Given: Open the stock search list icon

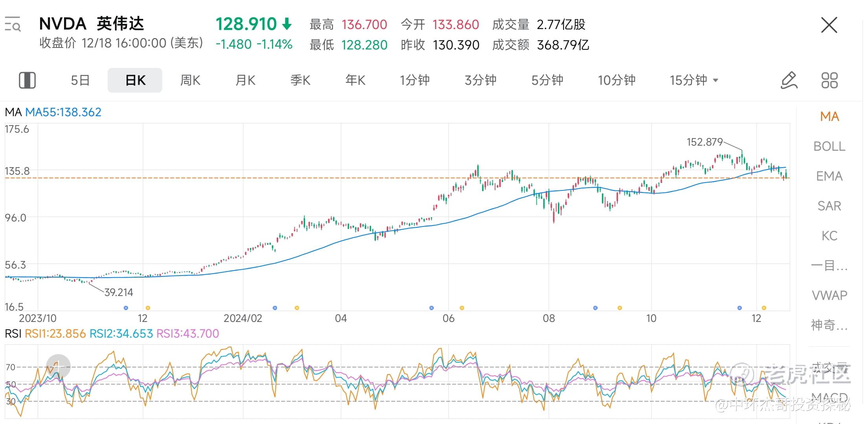Looking at the screenshot, I should click(13, 24).
